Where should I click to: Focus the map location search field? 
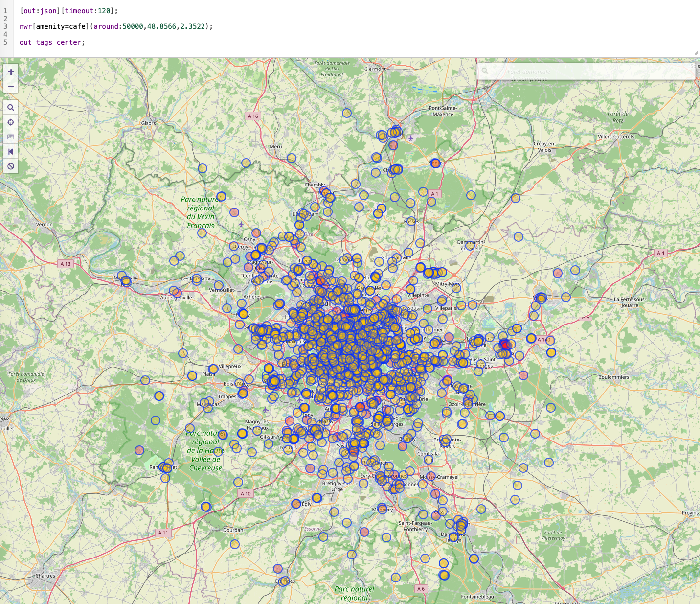586,71
